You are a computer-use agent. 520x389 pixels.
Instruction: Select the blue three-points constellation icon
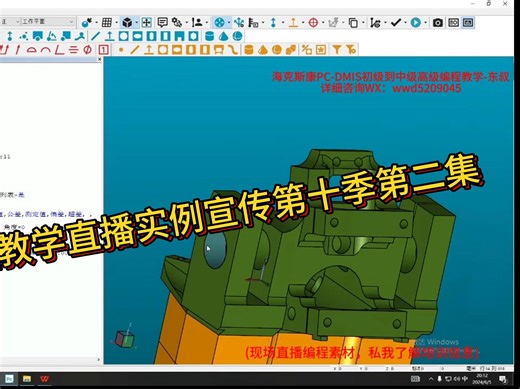click(23, 36)
